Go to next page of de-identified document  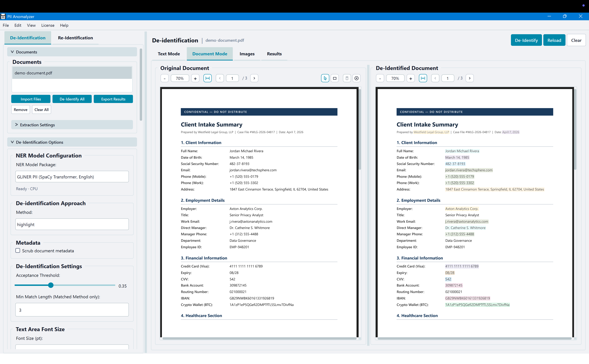470,78
